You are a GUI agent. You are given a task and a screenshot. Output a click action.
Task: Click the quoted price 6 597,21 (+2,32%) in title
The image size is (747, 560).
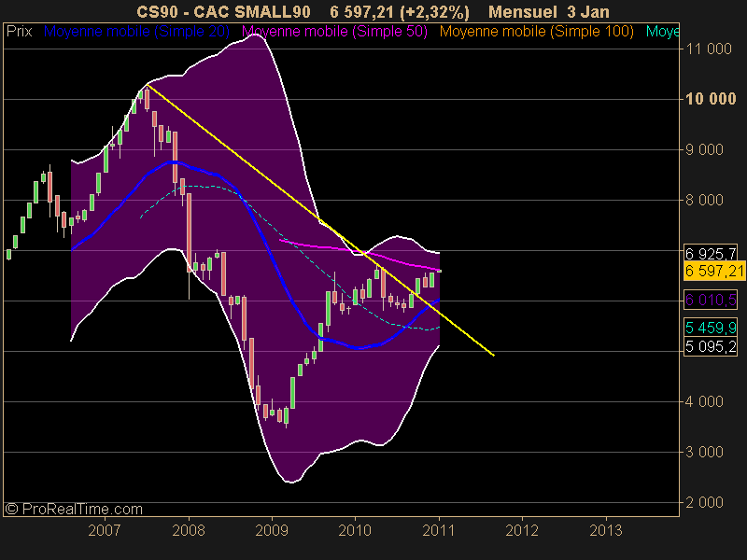(400, 12)
